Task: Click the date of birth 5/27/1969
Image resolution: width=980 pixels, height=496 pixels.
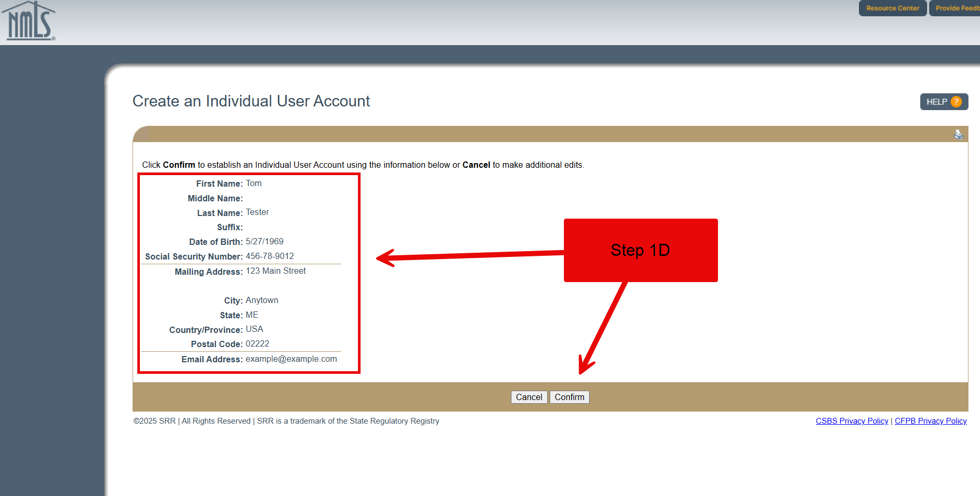Action: pyautogui.click(x=265, y=242)
